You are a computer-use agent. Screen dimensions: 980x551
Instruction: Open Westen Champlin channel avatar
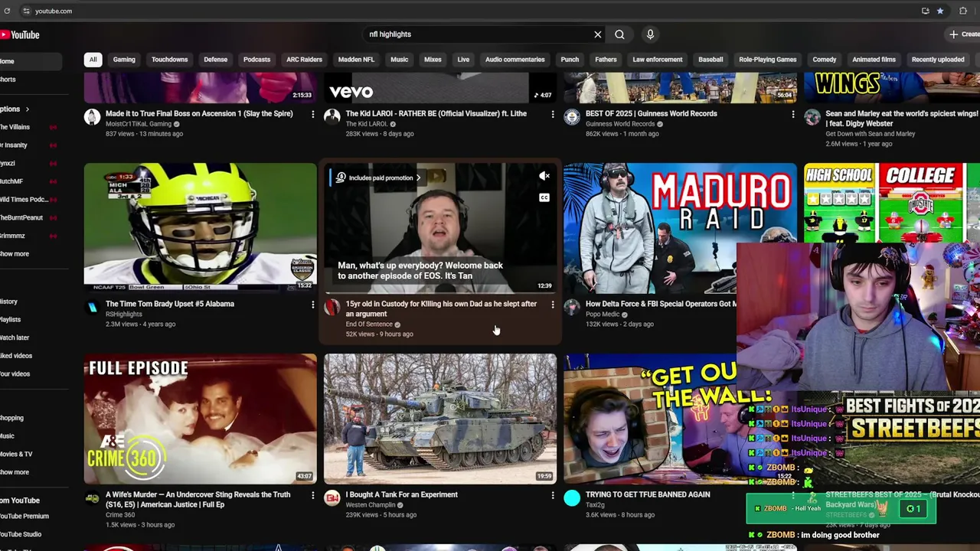coord(332,498)
